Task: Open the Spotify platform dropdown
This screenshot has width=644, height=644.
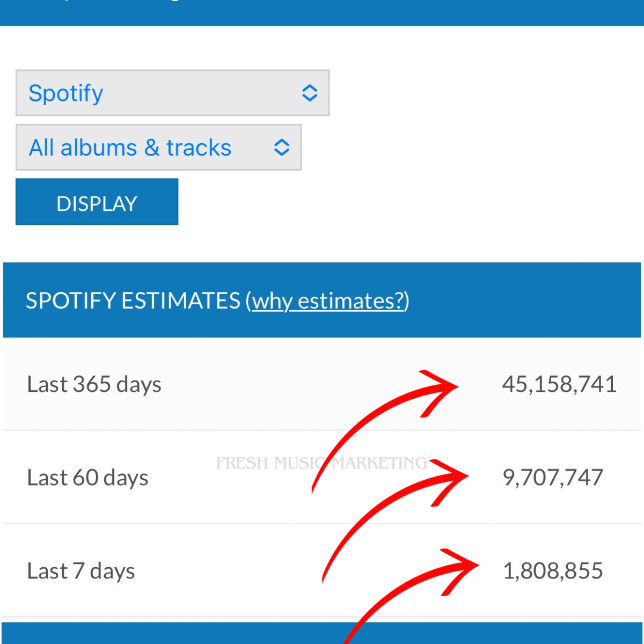Action: (172, 93)
